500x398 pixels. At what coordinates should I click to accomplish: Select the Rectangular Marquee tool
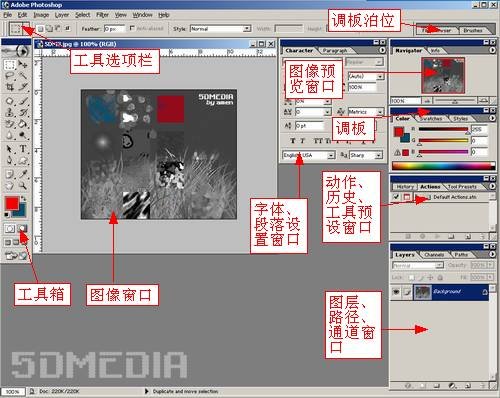pos(10,64)
